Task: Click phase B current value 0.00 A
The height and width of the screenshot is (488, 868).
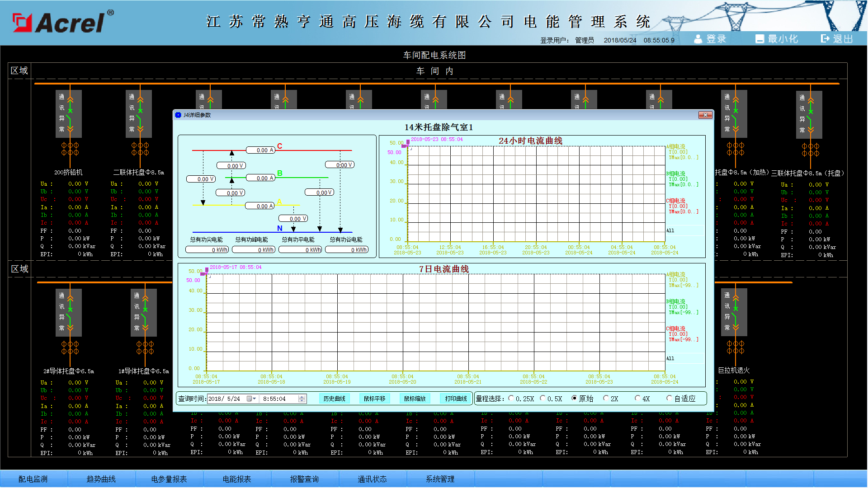Action: [x=260, y=178]
